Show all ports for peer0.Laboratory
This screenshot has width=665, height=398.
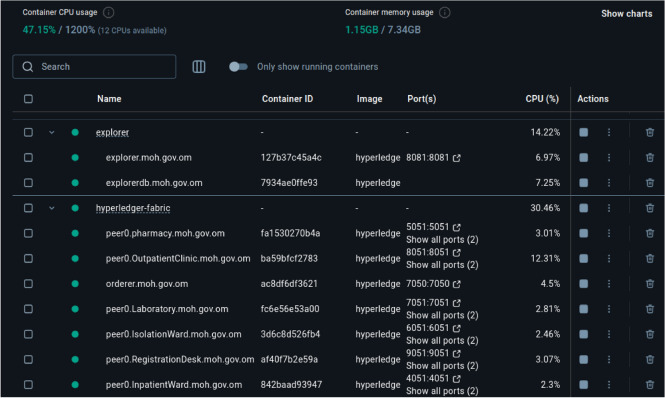click(x=442, y=315)
